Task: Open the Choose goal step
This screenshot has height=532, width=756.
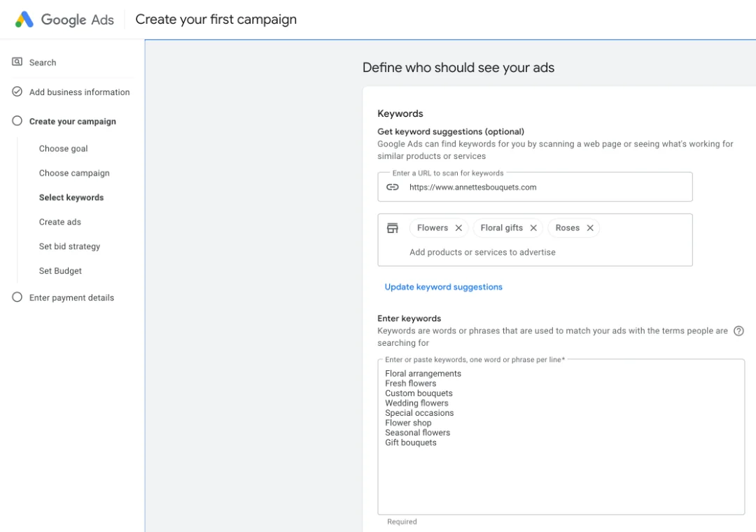Action: click(x=63, y=148)
